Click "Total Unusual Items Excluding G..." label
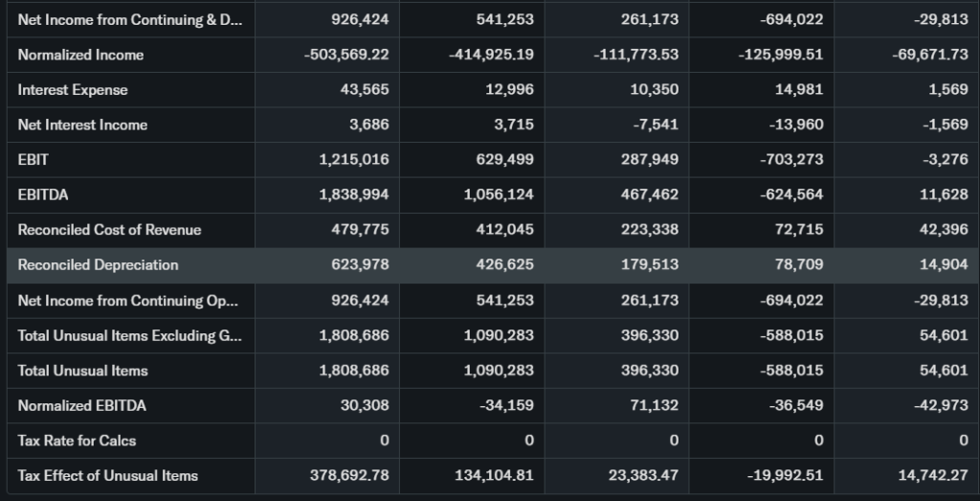 pos(129,335)
